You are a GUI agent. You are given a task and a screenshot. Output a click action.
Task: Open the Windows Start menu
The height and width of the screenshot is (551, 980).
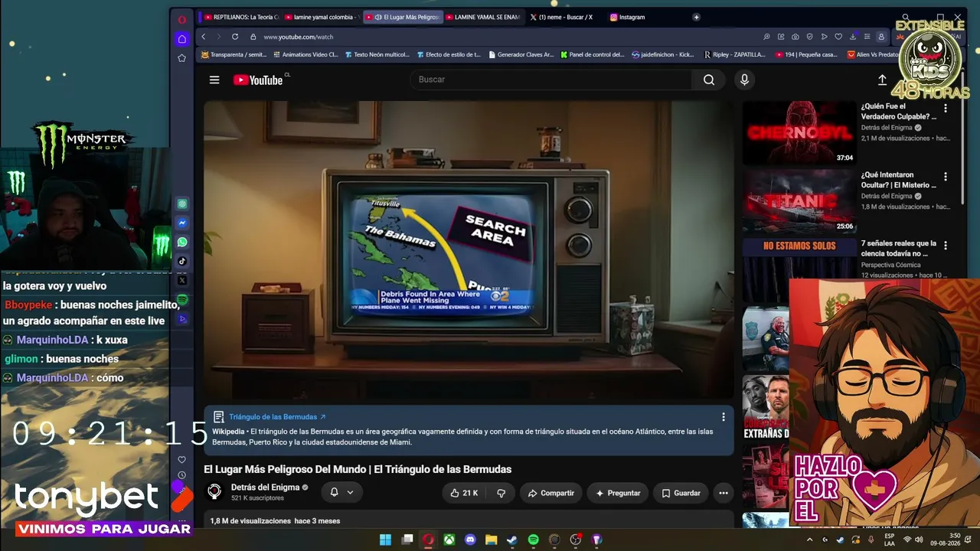pyautogui.click(x=386, y=540)
